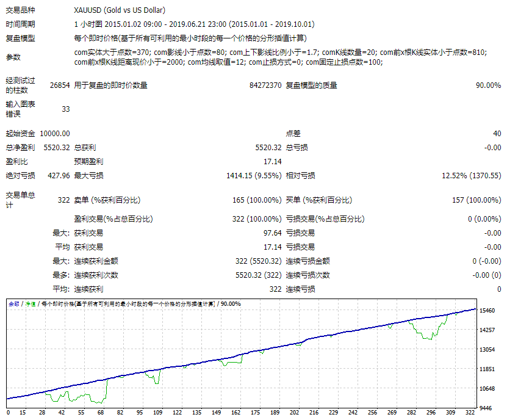Click the 0 label on the chart's horizontal axis
This screenshot has height=420, width=507.
(x=7, y=413)
